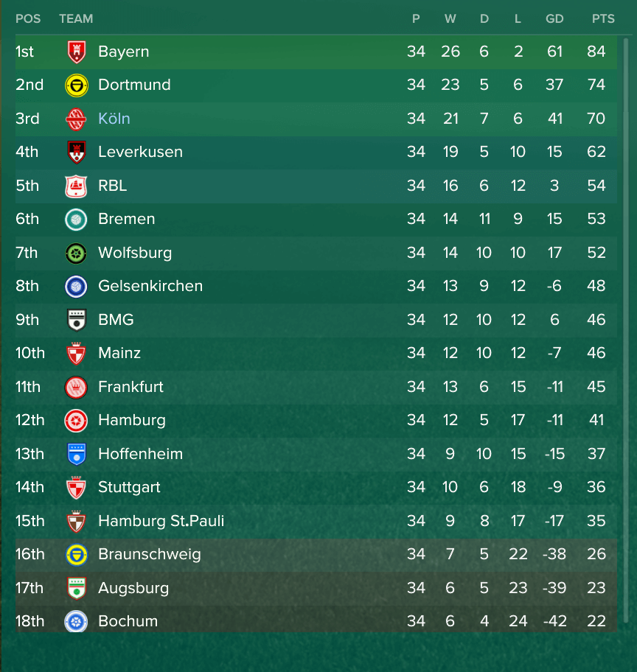Select the RBL club badge

[x=76, y=186]
